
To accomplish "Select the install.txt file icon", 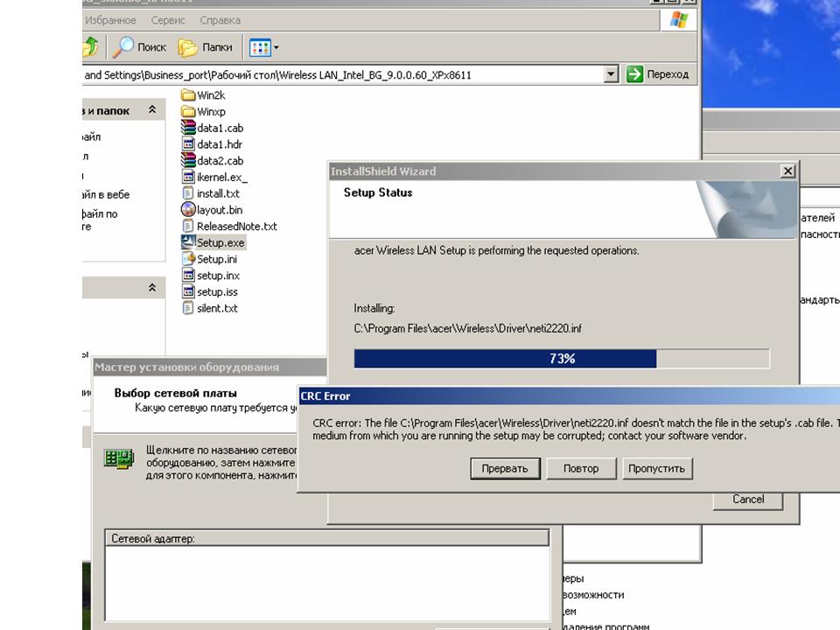I will (188, 193).
